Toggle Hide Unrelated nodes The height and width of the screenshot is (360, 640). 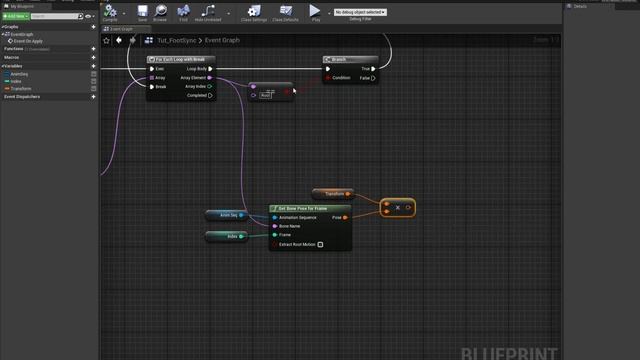pos(208,13)
